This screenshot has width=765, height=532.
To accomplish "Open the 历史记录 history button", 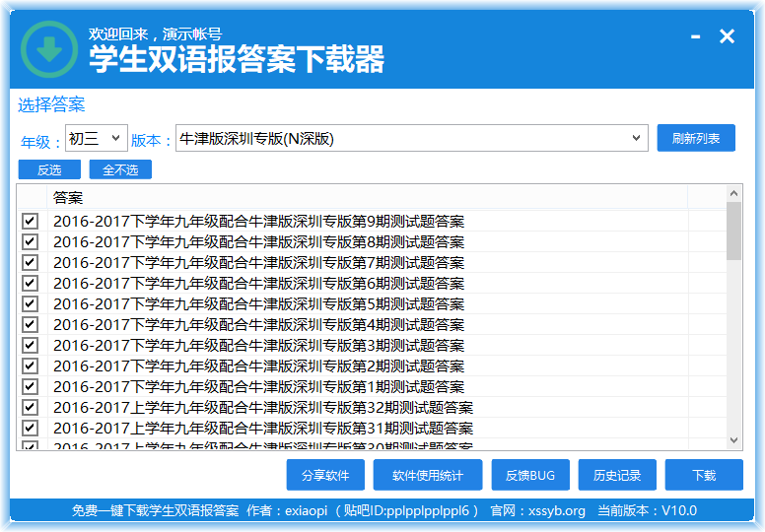I will pos(617,475).
